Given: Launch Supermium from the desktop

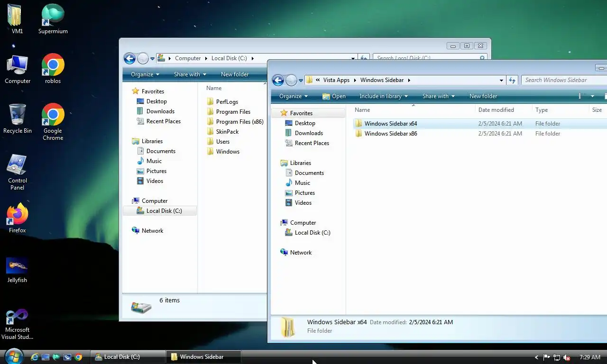Looking at the screenshot, I should point(53,19).
